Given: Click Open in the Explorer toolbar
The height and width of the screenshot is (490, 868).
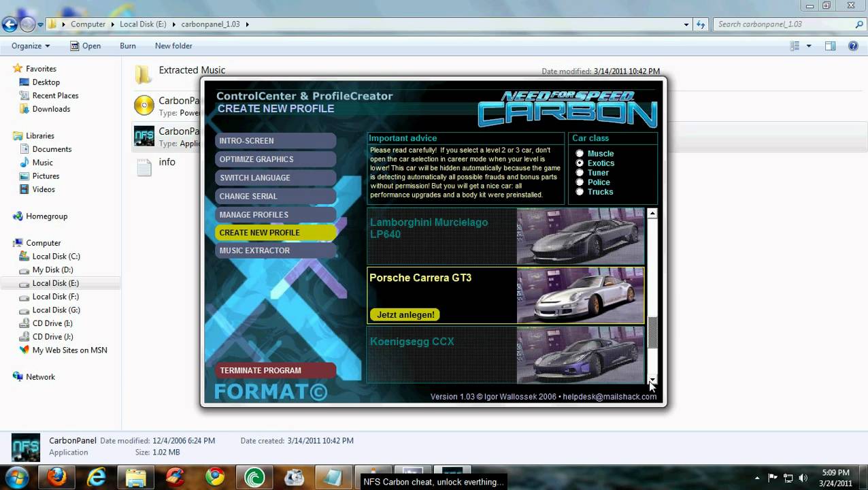Looking at the screenshot, I should [86, 46].
